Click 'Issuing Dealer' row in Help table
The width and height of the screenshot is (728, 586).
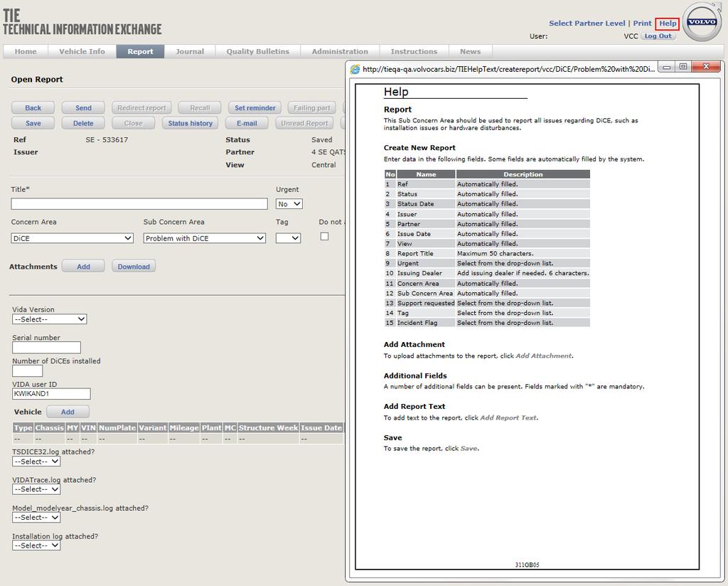click(487, 273)
